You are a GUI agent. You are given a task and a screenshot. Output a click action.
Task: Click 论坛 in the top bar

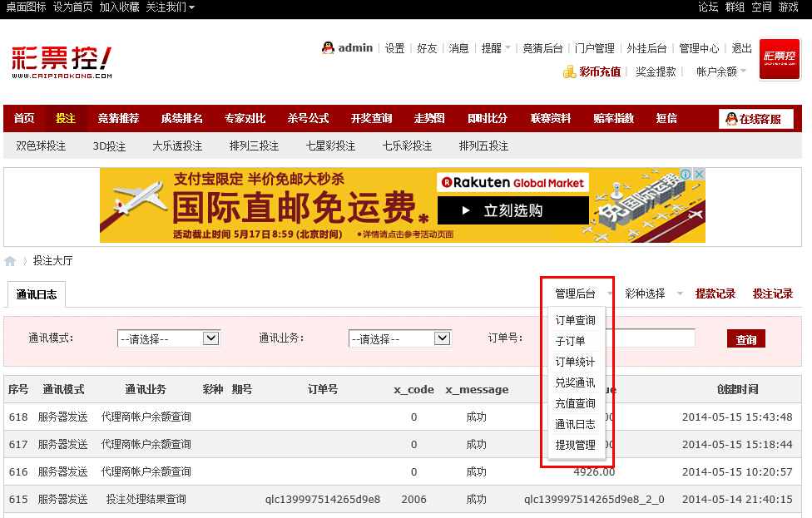708,7
